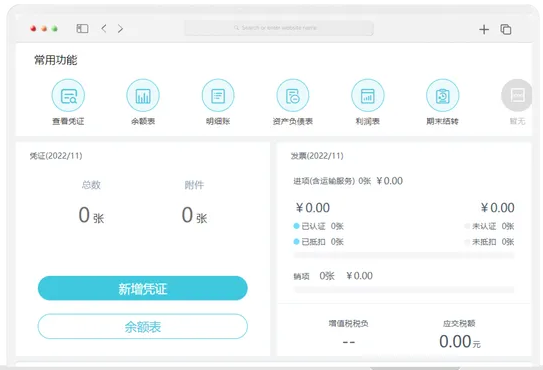The width and height of the screenshot is (543, 370).
Task: Open the 查看凭证 icon
Action: click(68, 96)
